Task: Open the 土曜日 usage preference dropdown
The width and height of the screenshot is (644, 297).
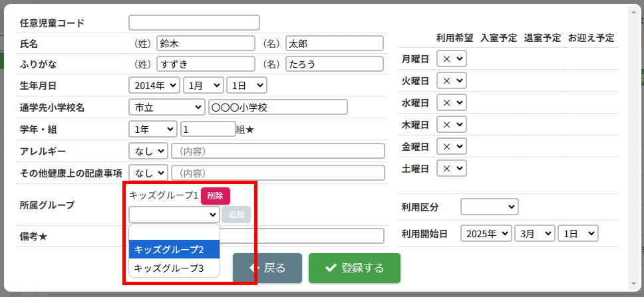Action: [x=451, y=168]
